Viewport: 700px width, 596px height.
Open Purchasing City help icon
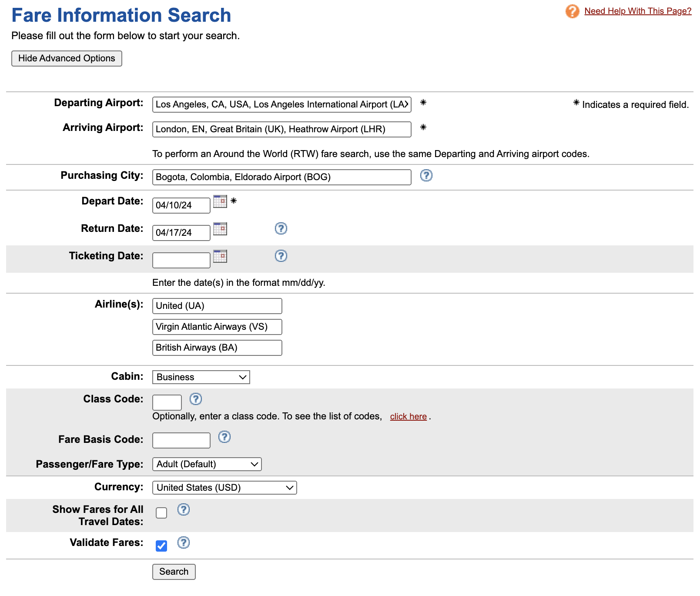[x=426, y=175]
